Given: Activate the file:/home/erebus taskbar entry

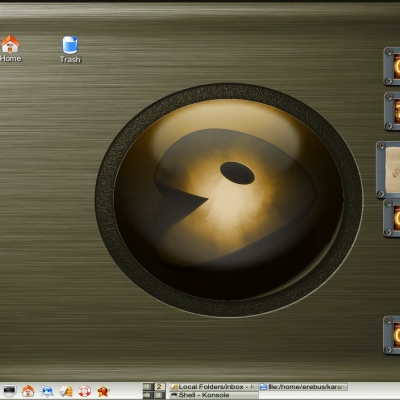Looking at the screenshot, I should (303, 387).
